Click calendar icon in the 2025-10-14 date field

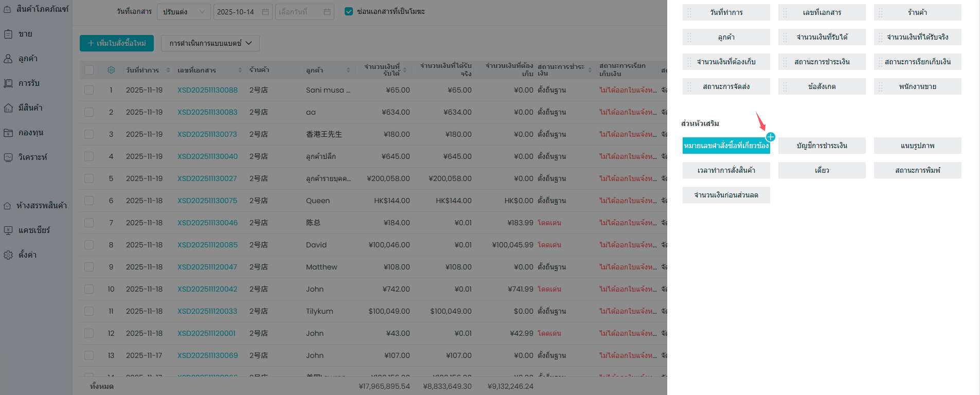[x=265, y=12]
